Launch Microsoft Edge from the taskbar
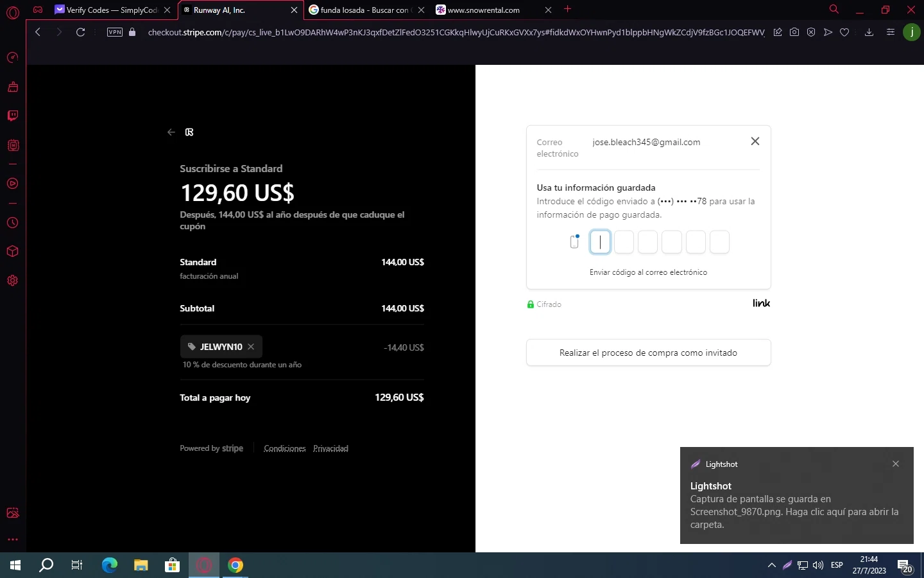This screenshot has width=924, height=578. [x=110, y=565]
